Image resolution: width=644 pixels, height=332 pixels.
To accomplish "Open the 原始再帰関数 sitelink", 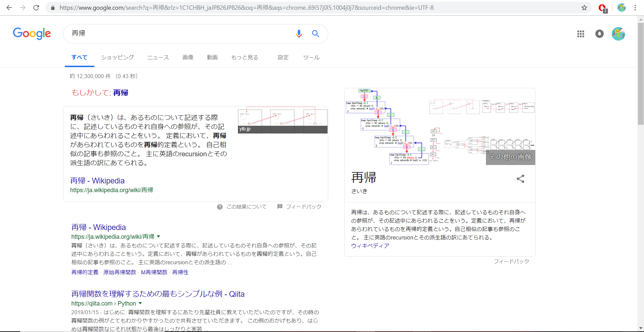I will pyautogui.click(x=120, y=272).
